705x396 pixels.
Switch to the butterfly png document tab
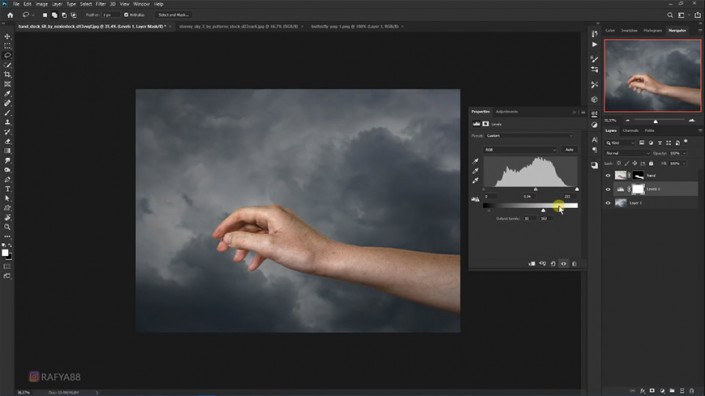click(x=354, y=27)
